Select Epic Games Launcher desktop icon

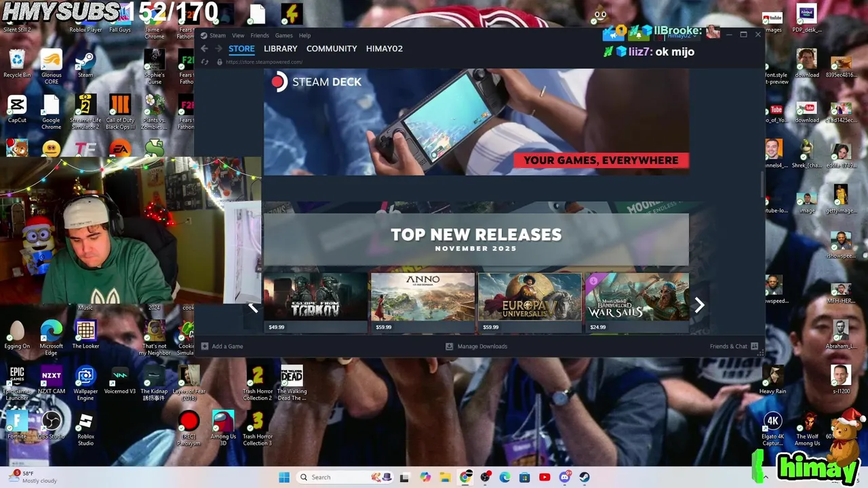(17, 383)
